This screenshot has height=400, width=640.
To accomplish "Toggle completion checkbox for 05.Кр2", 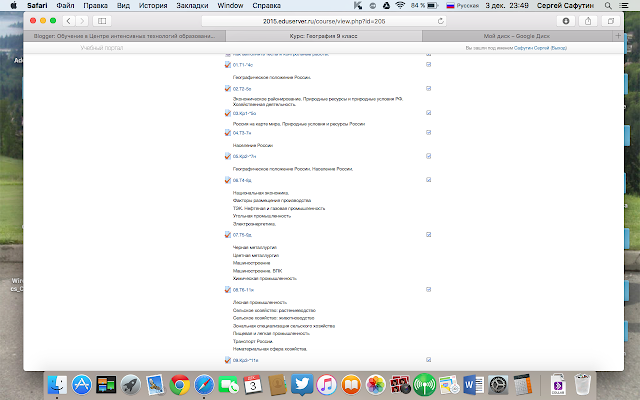I will pos(429,156).
